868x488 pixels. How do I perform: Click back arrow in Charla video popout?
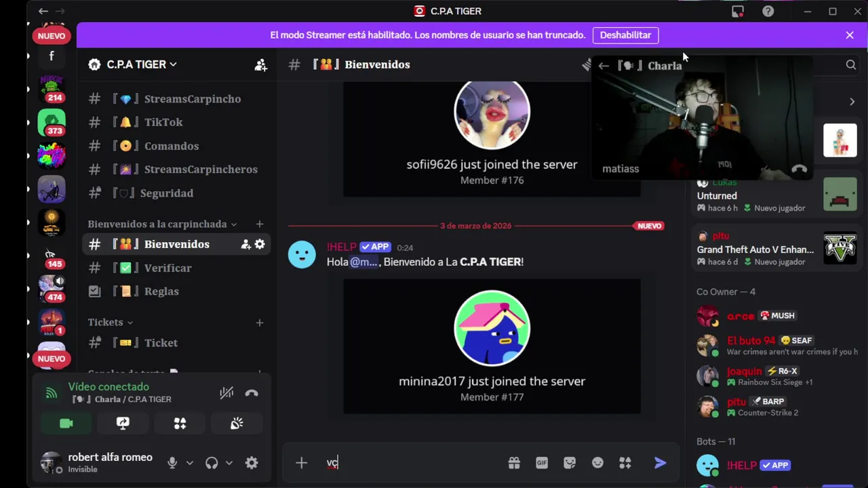pos(604,66)
